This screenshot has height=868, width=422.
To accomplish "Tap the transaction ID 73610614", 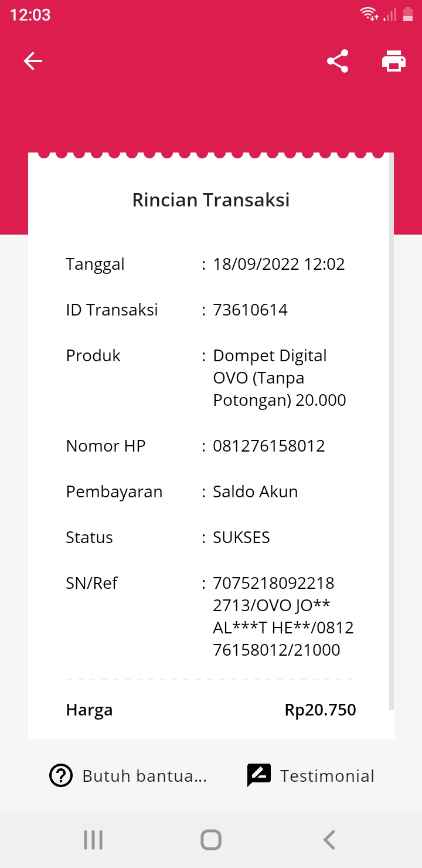I will [x=250, y=310].
